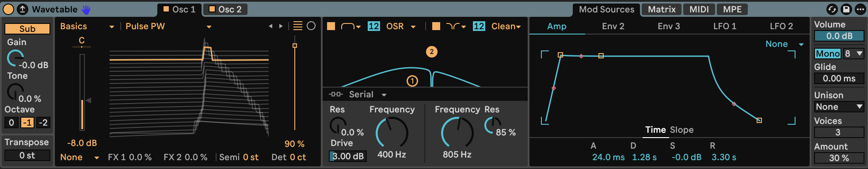The height and width of the screenshot is (169, 868).
Task: Select the LFO 1 tab
Action: 725,27
